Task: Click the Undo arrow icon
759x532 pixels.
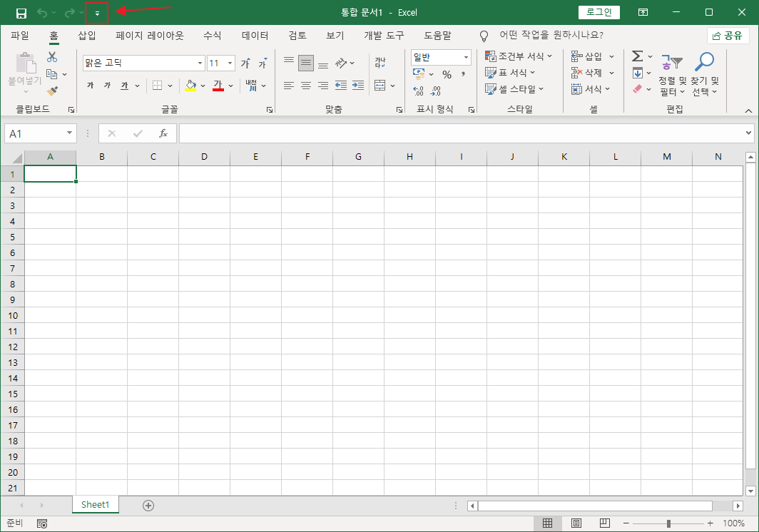Action: (42, 13)
